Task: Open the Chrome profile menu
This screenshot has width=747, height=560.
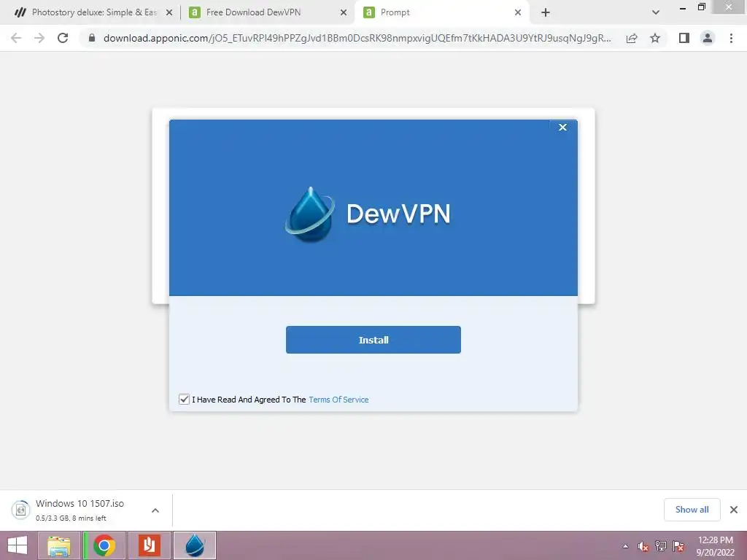Action: pos(708,38)
